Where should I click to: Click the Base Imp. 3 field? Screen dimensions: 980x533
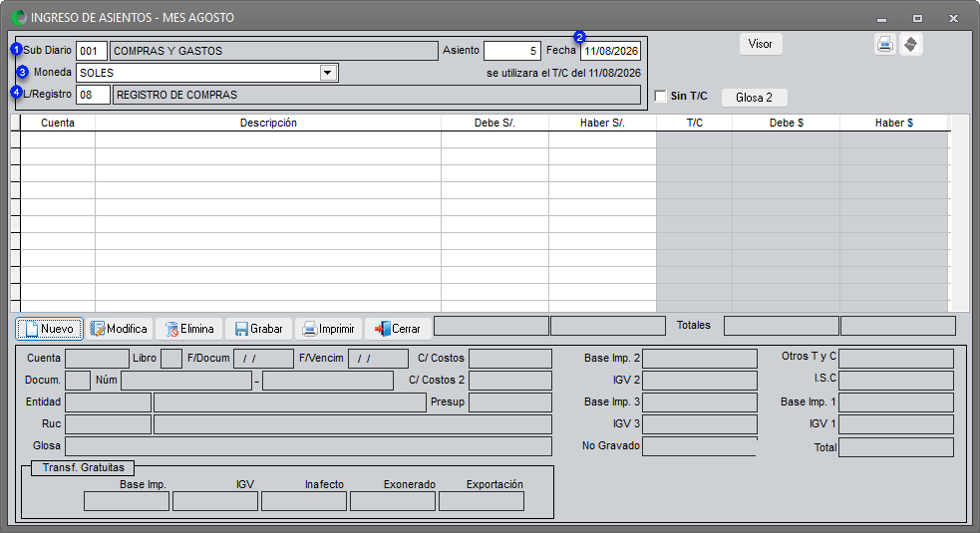click(x=700, y=402)
